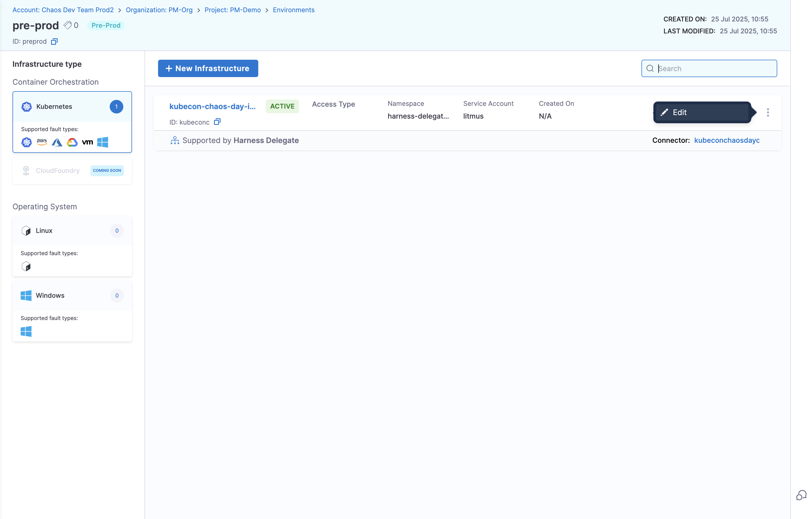Navigate to Project: PM-Demo breadcrumb
Screen dimensions: 812x519
click(232, 10)
